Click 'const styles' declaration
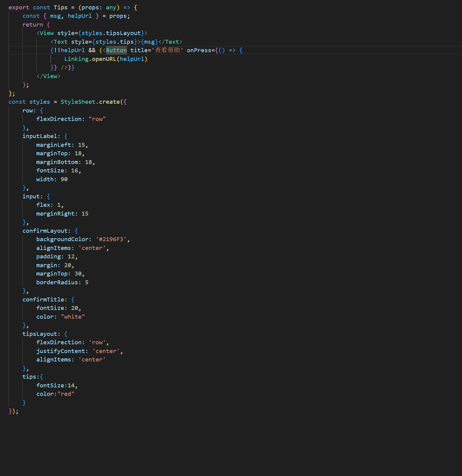Image resolution: width=462 pixels, height=476 pixels. (29, 102)
